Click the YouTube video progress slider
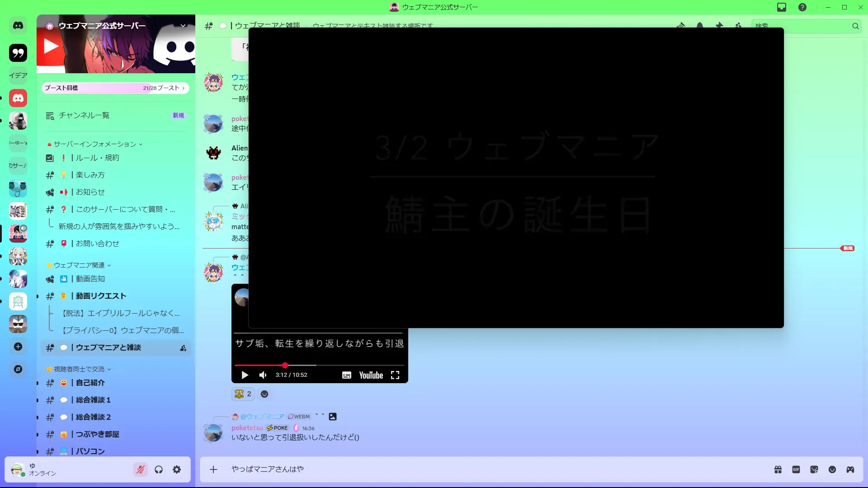868x488 pixels. click(319, 365)
